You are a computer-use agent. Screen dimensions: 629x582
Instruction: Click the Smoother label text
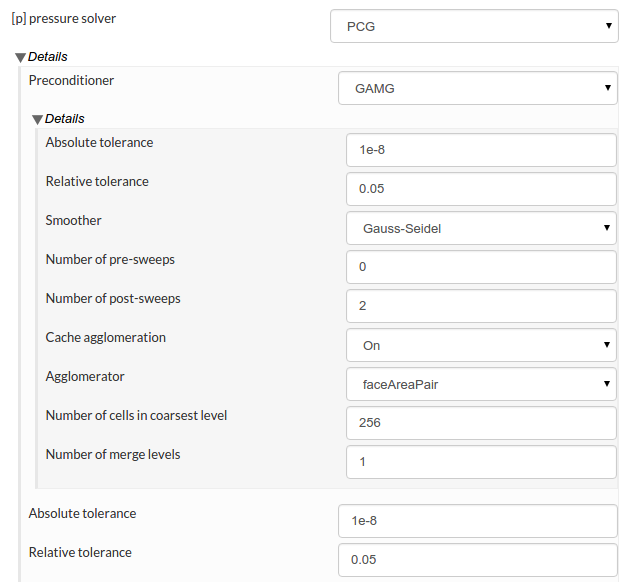click(x=74, y=220)
